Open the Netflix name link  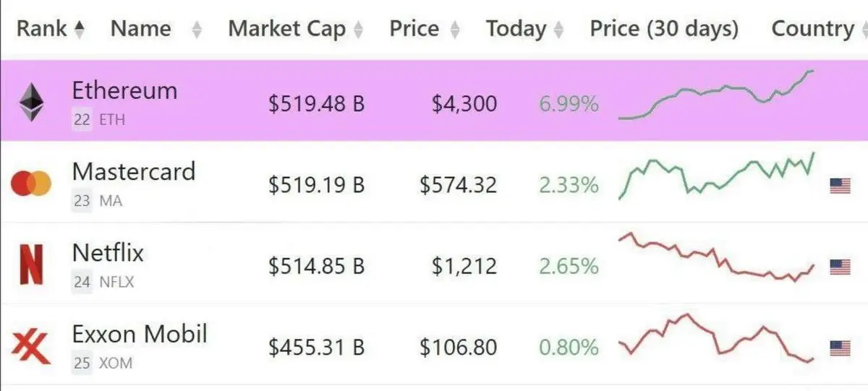[108, 252]
